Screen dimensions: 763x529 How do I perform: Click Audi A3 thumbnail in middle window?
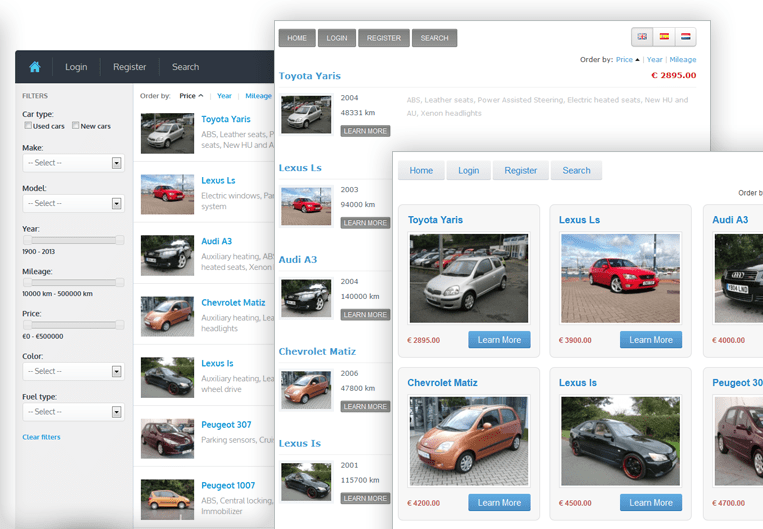[306, 298]
